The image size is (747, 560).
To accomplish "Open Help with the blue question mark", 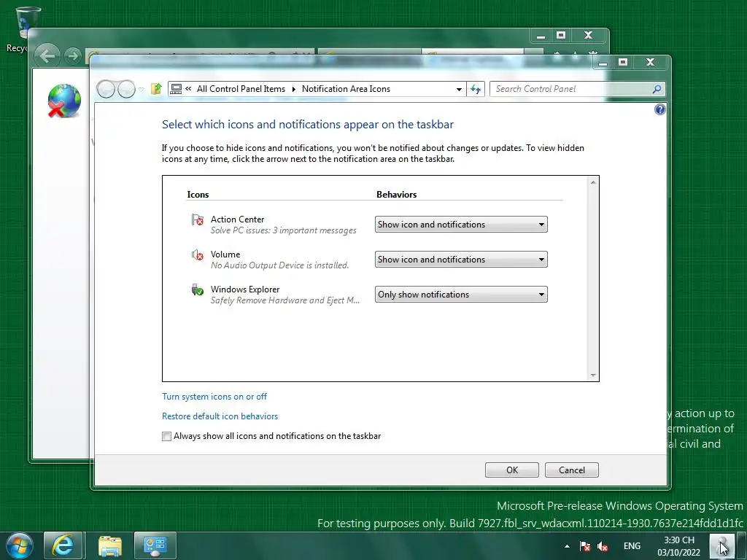I will pyautogui.click(x=659, y=110).
